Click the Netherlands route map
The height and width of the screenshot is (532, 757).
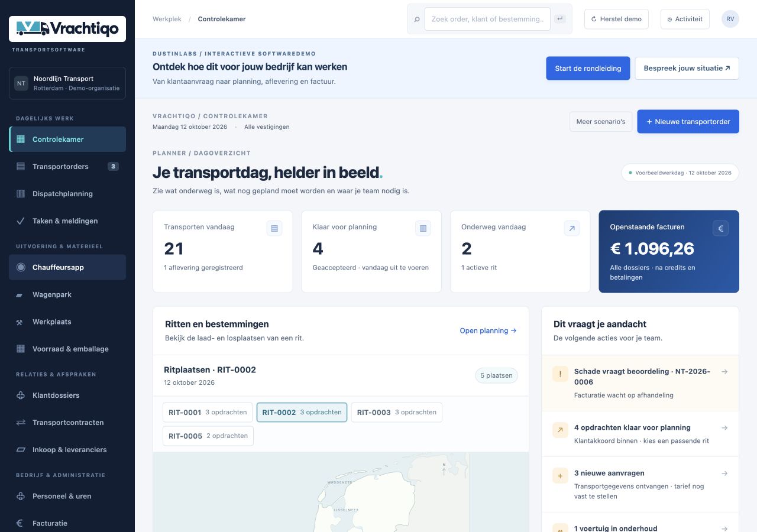click(x=341, y=492)
